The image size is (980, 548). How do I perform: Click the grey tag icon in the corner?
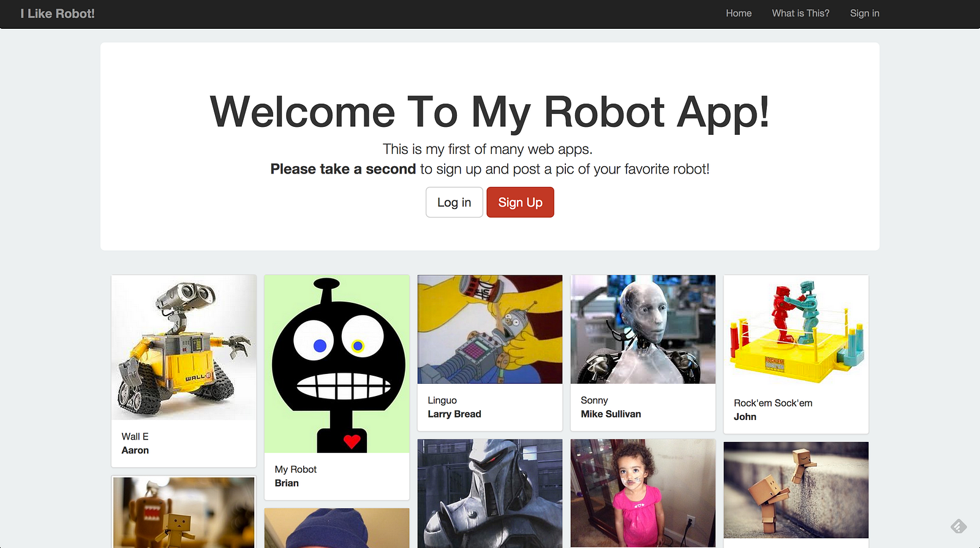point(959,526)
